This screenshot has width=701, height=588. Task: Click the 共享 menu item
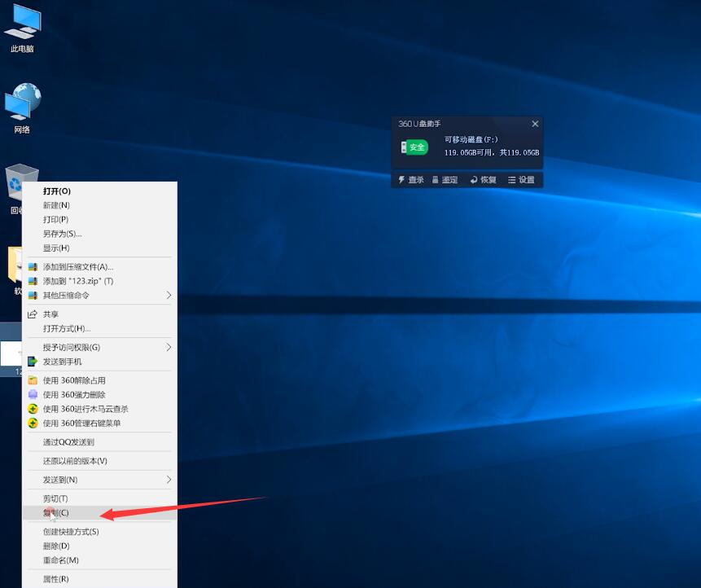(99, 314)
